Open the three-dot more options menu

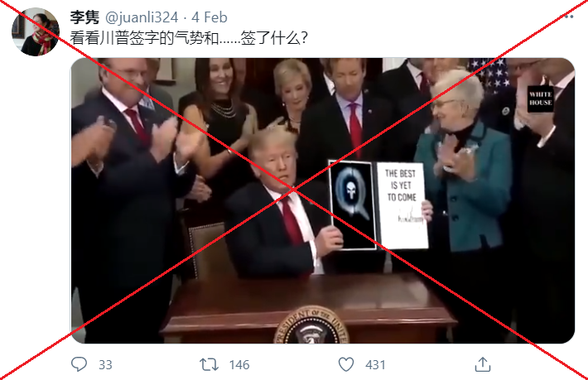pyautogui.click(x=568, y=17)
